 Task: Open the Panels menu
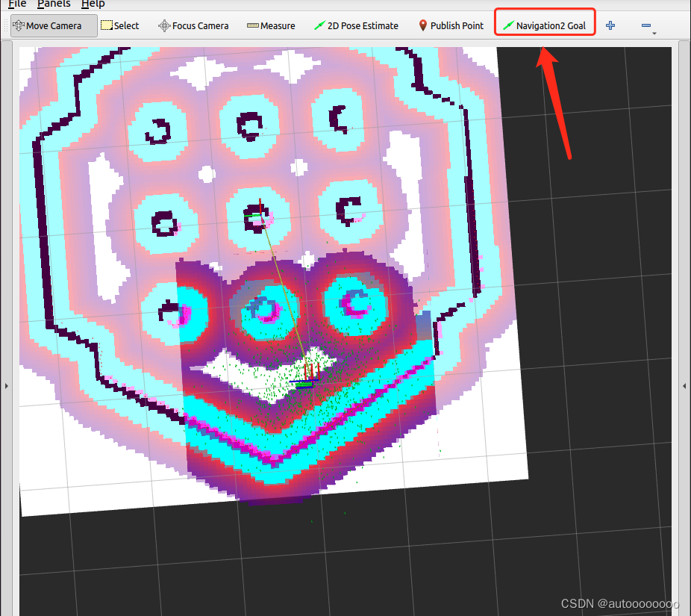[x=54, y=4]
